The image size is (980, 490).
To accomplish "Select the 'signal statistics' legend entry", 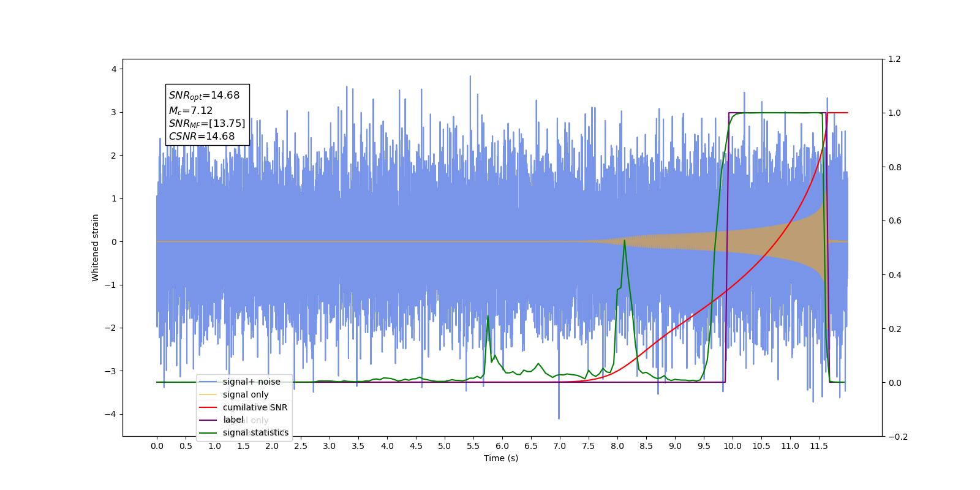I will 255,432.
